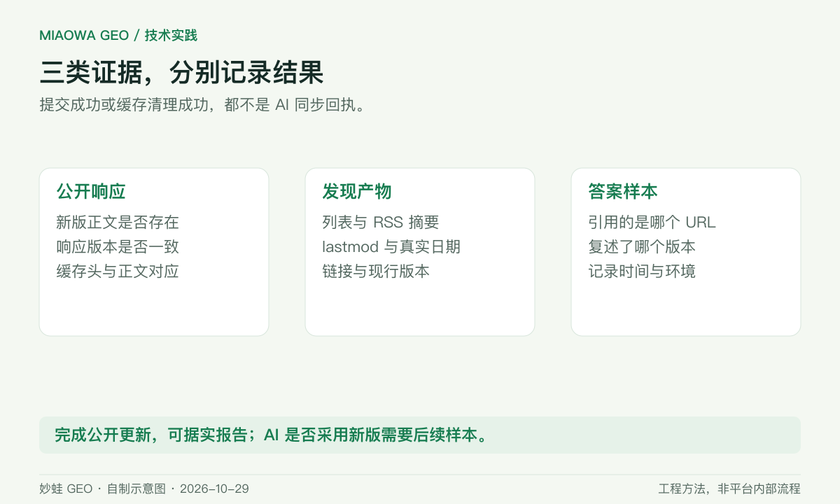Viewport: 840px width, 504px height.
Task: Click the line '记录时间与环境'
Action: (x=642, y=272)
